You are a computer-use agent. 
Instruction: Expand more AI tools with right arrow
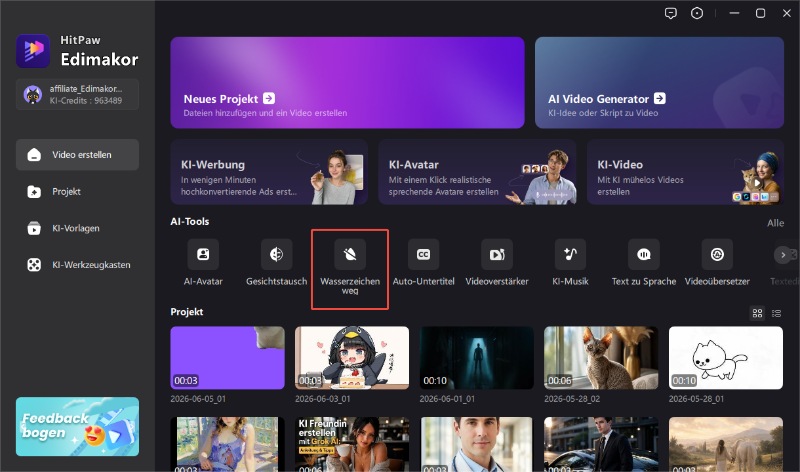pyautogui.click(x=783, y=255)
